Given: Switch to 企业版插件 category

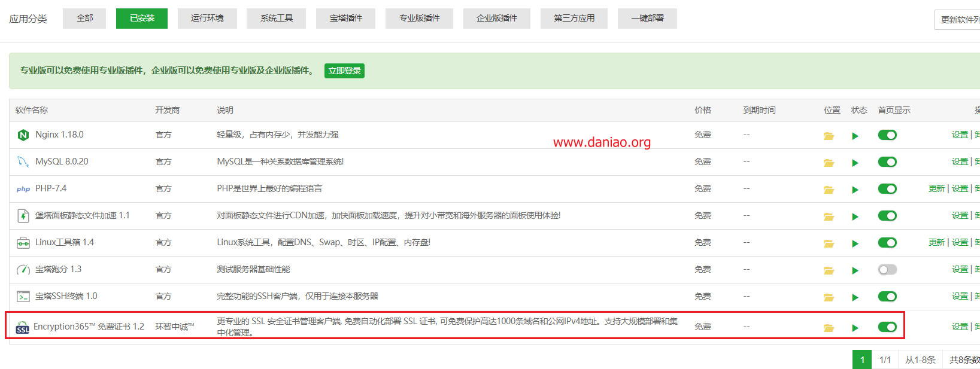Looking at the screenshot, I should 497,19.
